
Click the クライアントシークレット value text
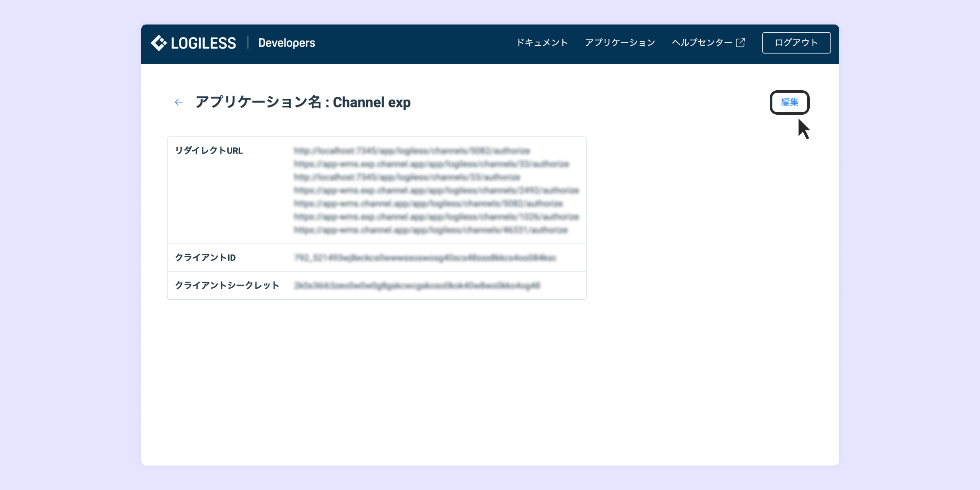416,285
